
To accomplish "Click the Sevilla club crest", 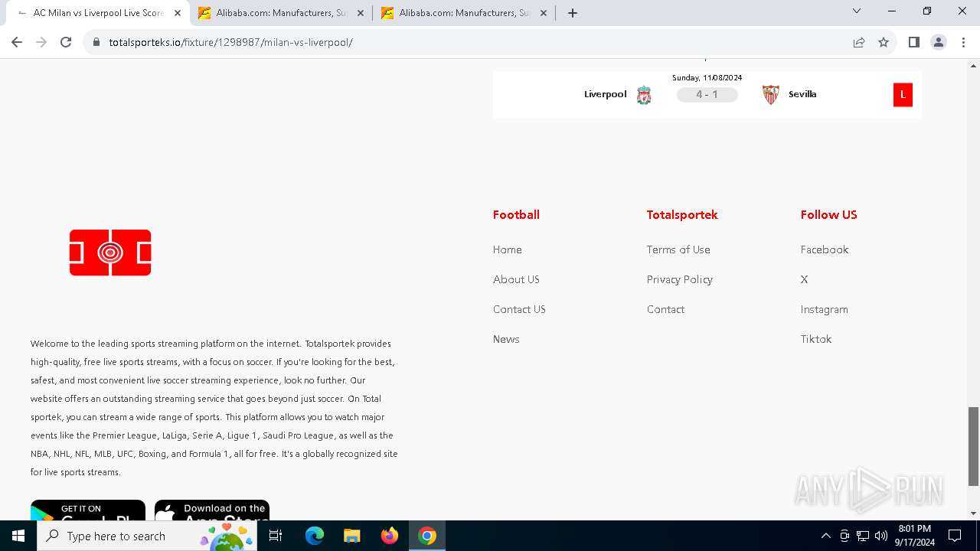I will tap(770, 95).
